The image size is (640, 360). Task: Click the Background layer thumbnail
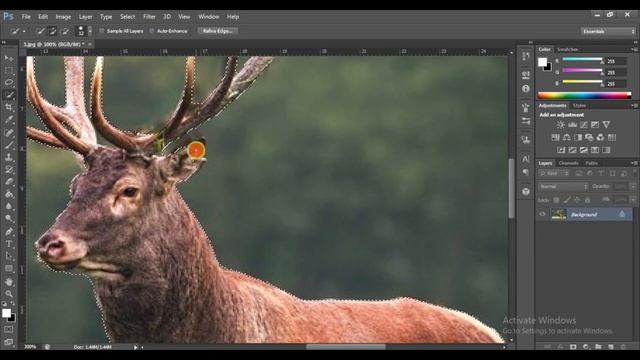559,214
